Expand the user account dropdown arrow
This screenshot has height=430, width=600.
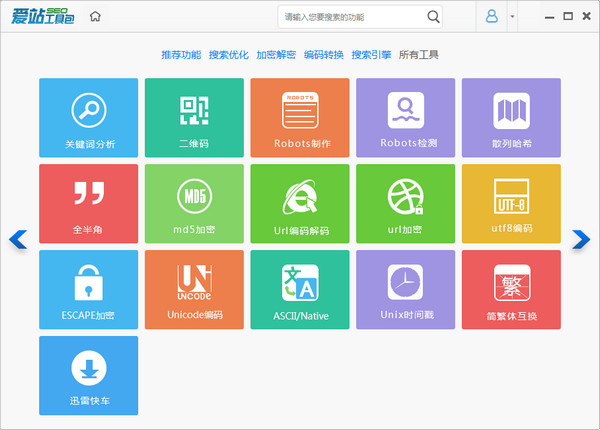tap(512, 17)
